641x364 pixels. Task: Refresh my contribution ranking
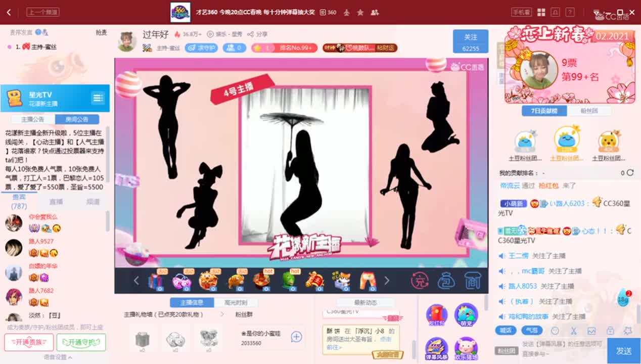pyautogui.click(x=630, y=173)
